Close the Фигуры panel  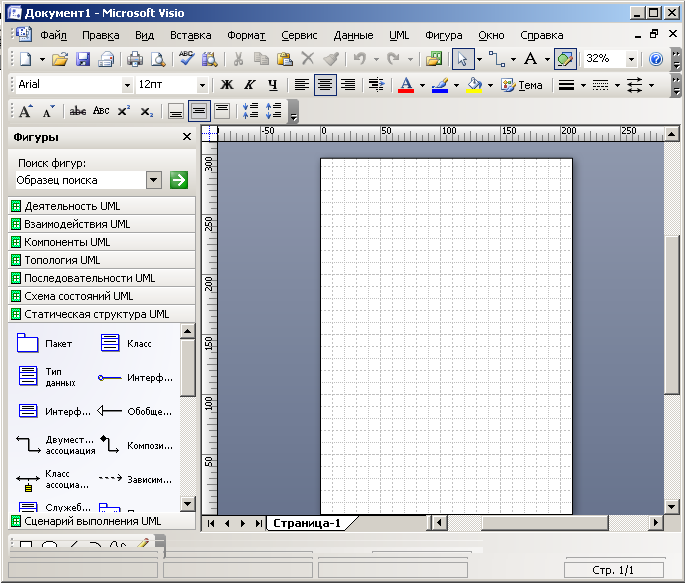(x=187, y=137)
